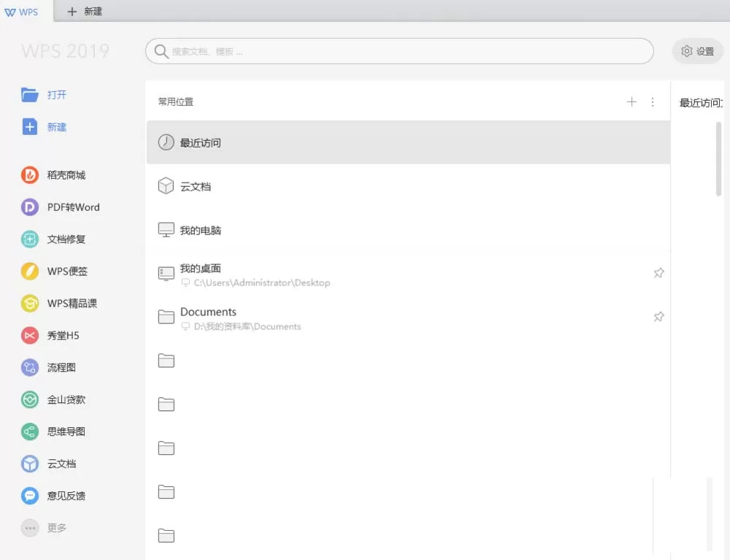
Task: Click the D:\我的资料库\Documents path
Action: pos(247,326)
